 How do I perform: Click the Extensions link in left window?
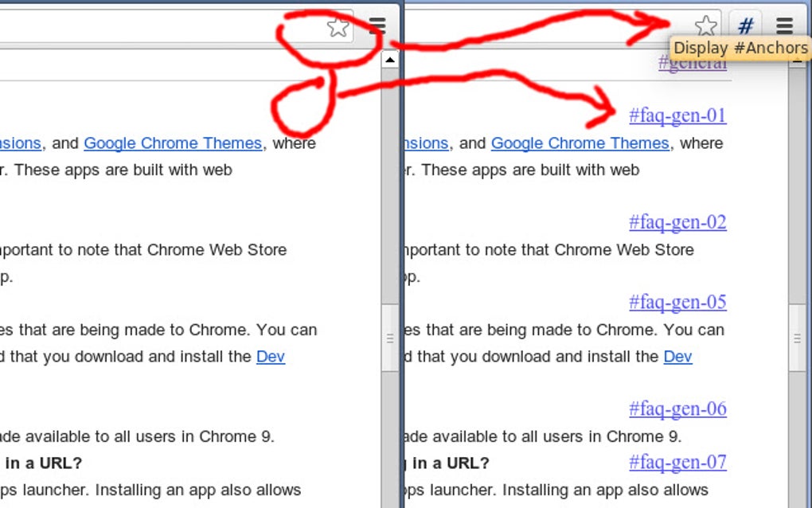[20, 143]
